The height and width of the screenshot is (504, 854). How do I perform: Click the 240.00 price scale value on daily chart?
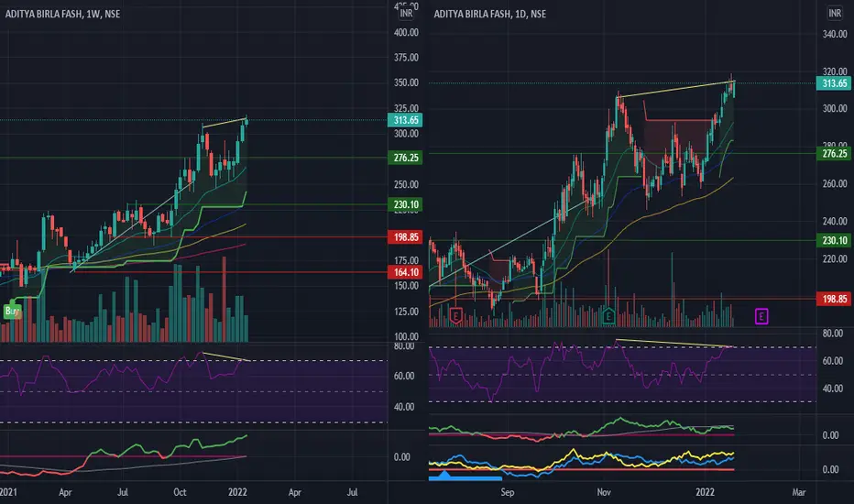pos(835,221)
